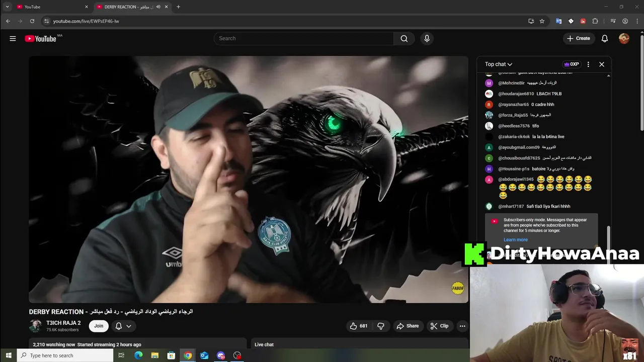The height and width of the screenshot is (362, 644).
Task: Open File Explorer from taskbar
Action: [155, 355]
